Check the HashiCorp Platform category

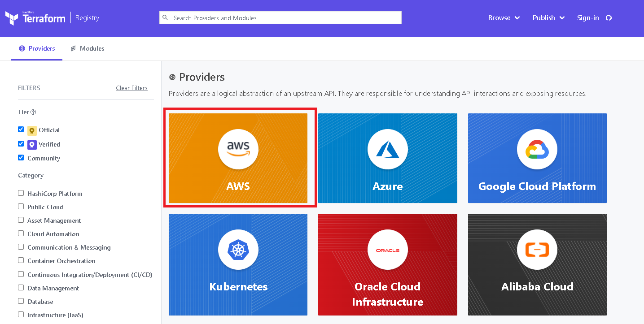(21, 193)
